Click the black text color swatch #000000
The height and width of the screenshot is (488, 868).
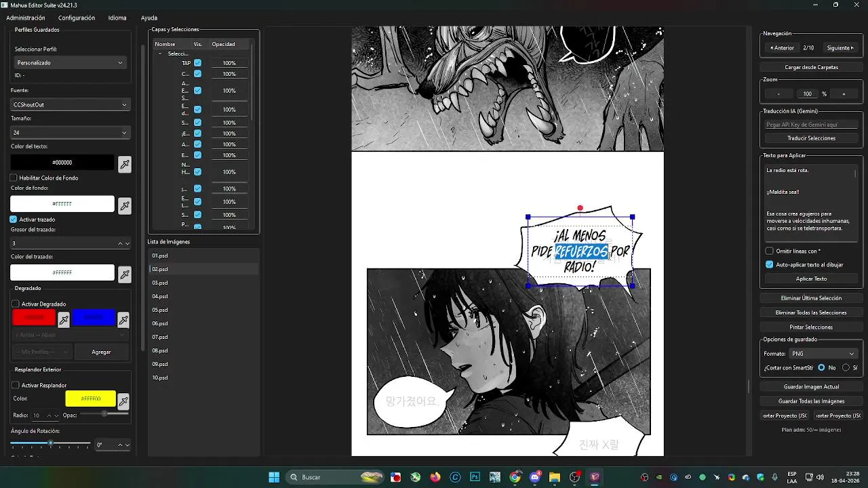click(62, 163)
